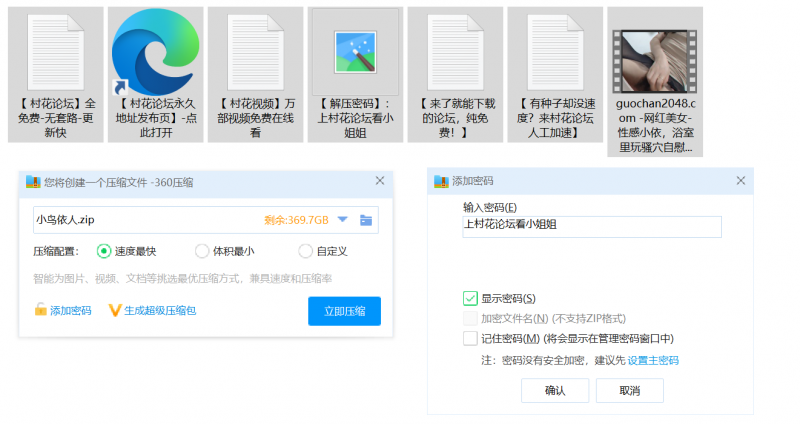
Task: Select the 速度最快 compression option
Action: pos(104,251)
